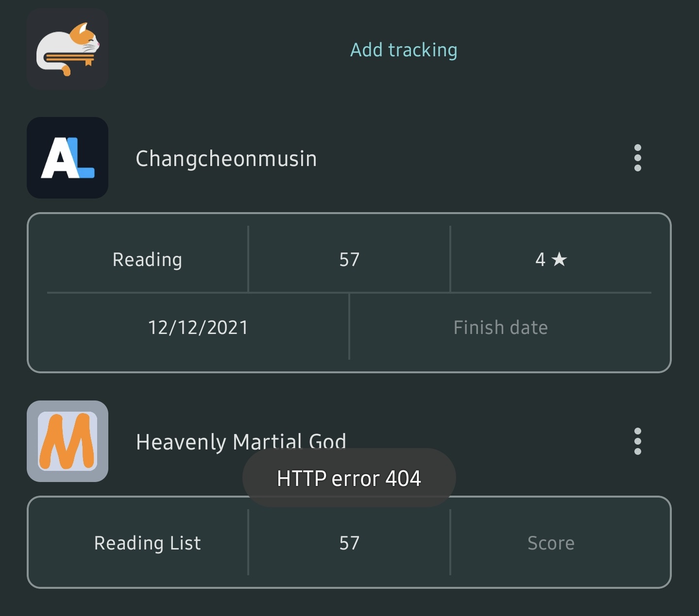Tap the empty Score field for Heavenly Martial God
The width and height of the screenshot is (699, 616).
[550, 543]
